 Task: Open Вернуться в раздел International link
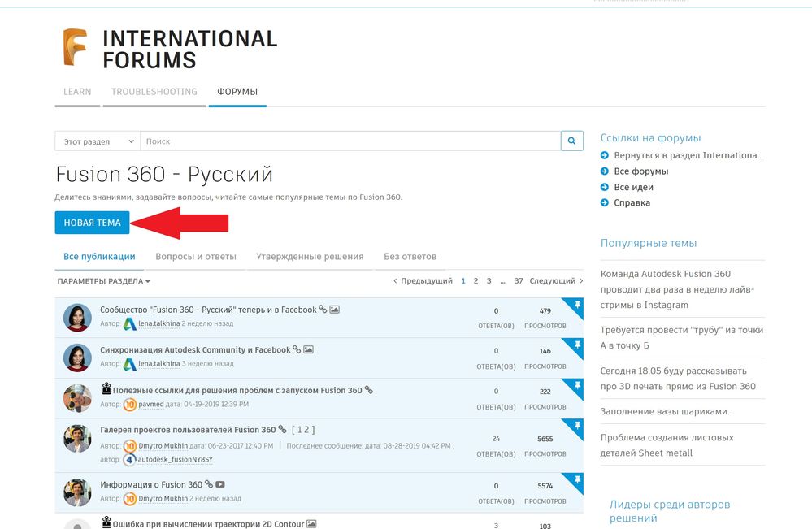point(688,155)
